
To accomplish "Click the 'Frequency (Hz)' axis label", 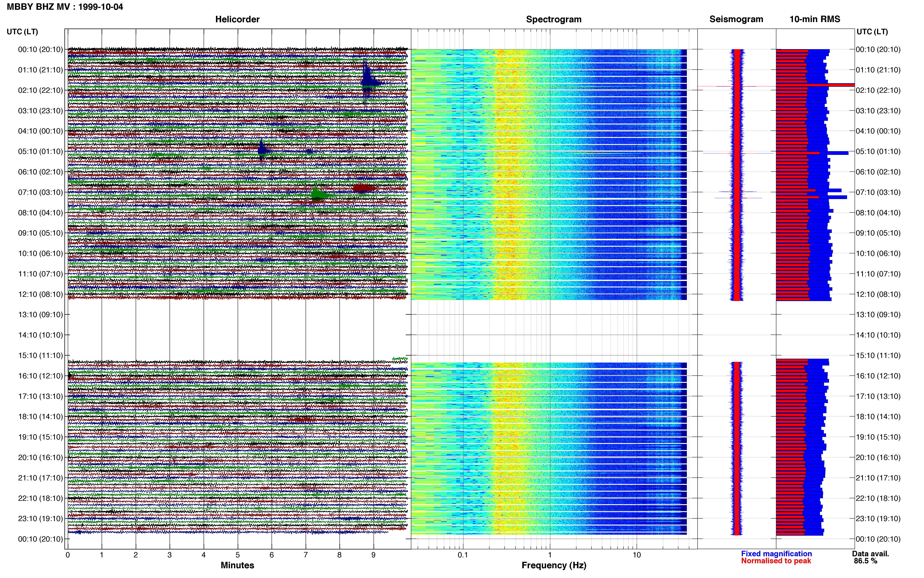I will [x=554, y=565].
